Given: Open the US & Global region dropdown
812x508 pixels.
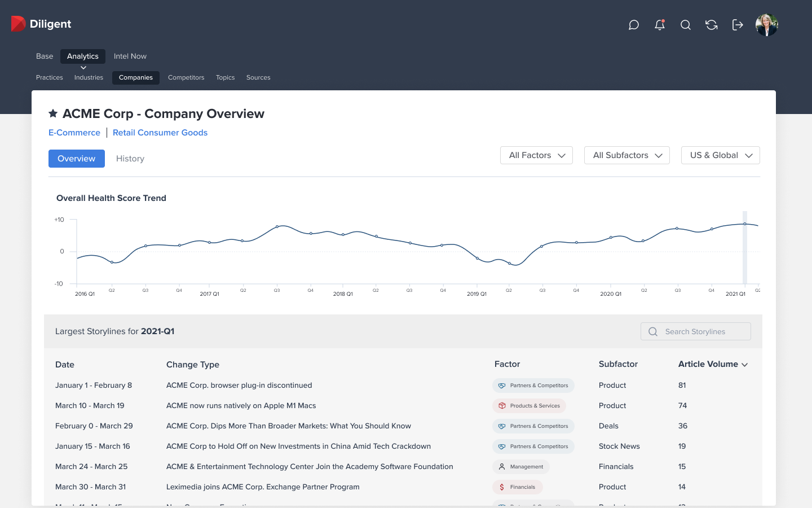Looking at the screenshot, I should click(x=720, y=155).
